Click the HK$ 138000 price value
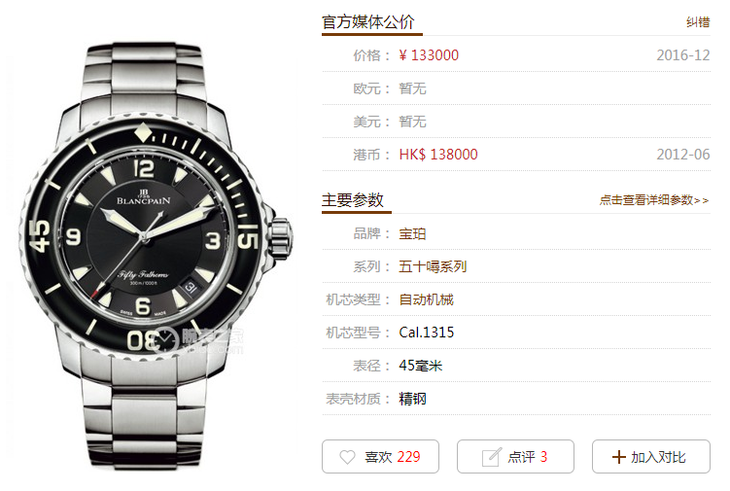Image resolution: width=730 pixels, height=491 pixels. [438, 154]
